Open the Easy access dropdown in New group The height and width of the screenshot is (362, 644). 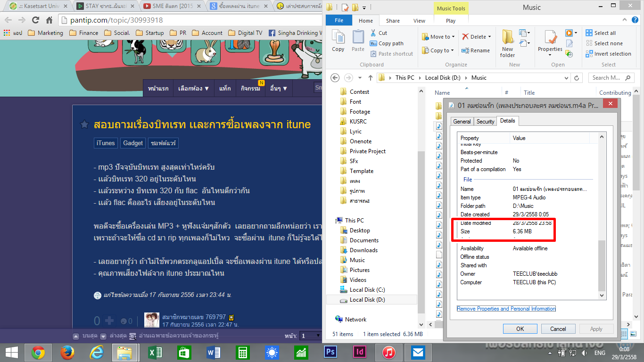tap(525, 43)
